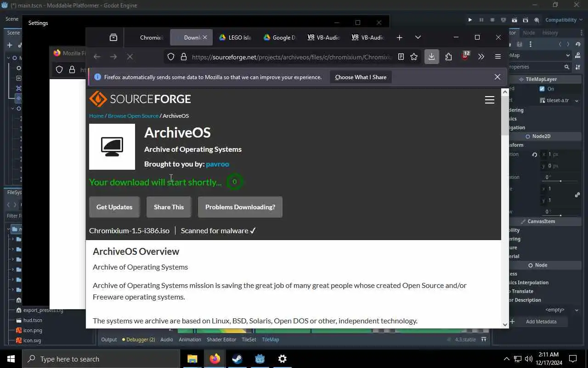Open documentation for the selected node
The width and height of the screenshot is (588, 368).
[577, 55]
